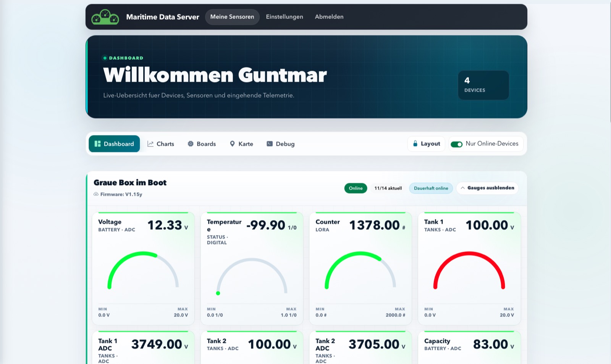Toggle the Nur Online-Devices switch
The height and width of the screenshot is (364, 611).
456,144
